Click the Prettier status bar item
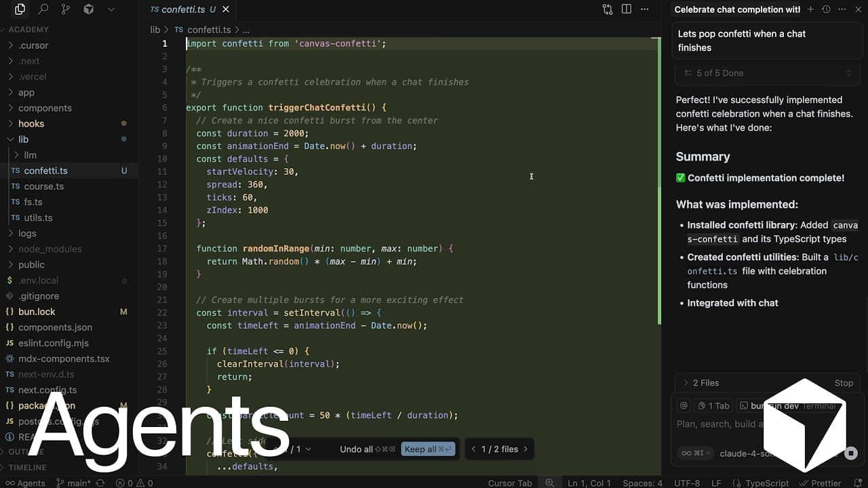This screenshot has height=488, width=868. pyautogui.click(x=820, y=483)
